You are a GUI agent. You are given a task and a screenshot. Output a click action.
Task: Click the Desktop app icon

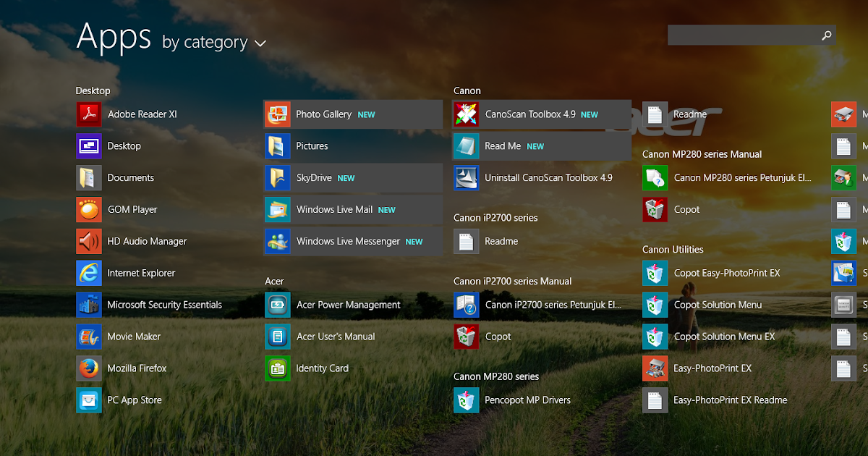[x=89, y=146]
